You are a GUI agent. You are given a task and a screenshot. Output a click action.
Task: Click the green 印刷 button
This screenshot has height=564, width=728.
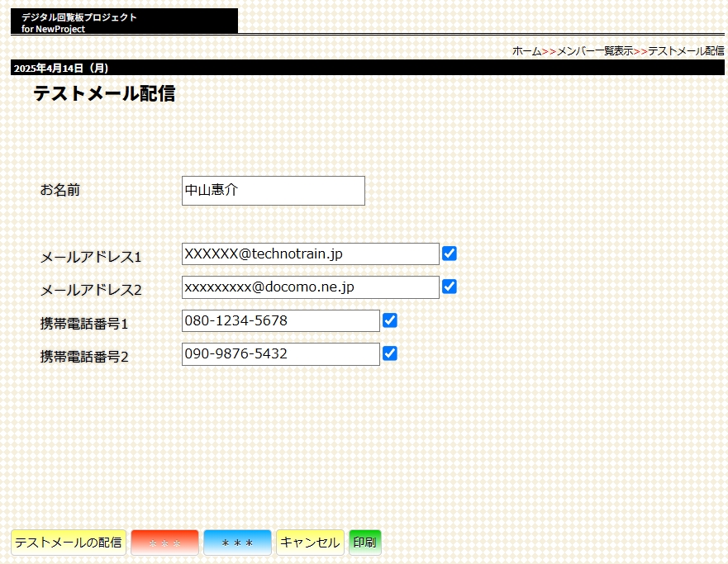click(x=365, y=543)
